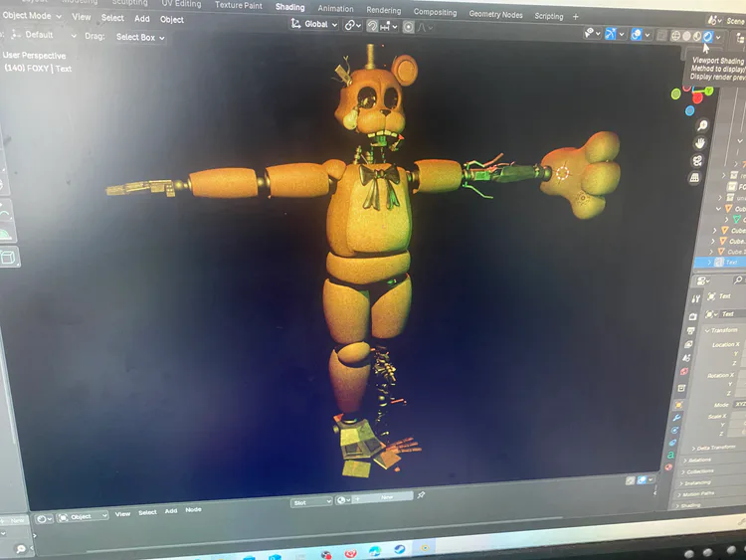The width and height of the screenshot is (746, 560).
Task: Open the Physics properties tab
Action: click(x=674, y=430)
